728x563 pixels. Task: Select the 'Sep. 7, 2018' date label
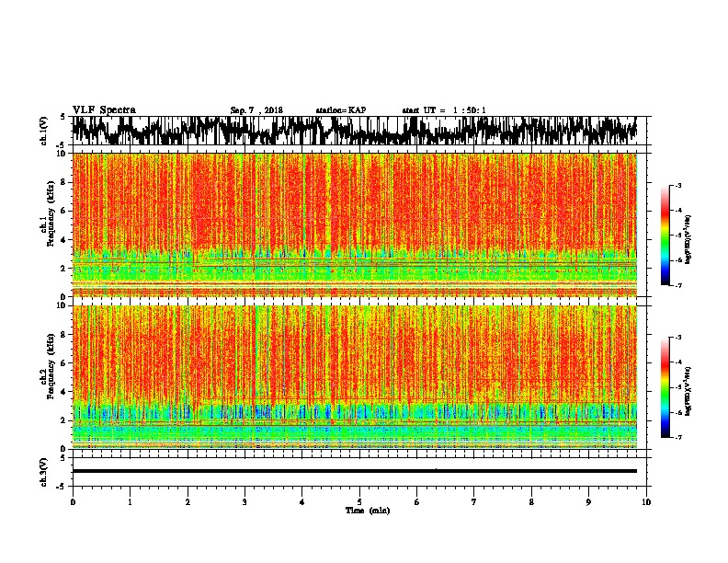pyautogui.click(x=256, y=110)
